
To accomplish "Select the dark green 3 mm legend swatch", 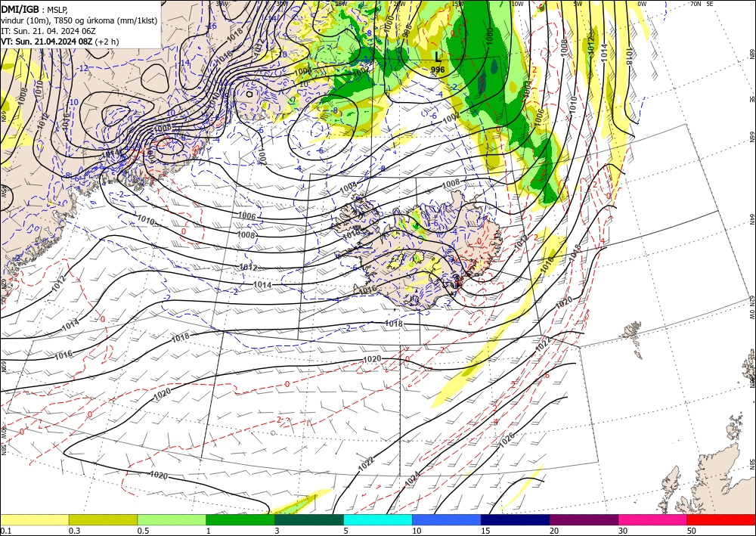I will [x=309, y=519].
